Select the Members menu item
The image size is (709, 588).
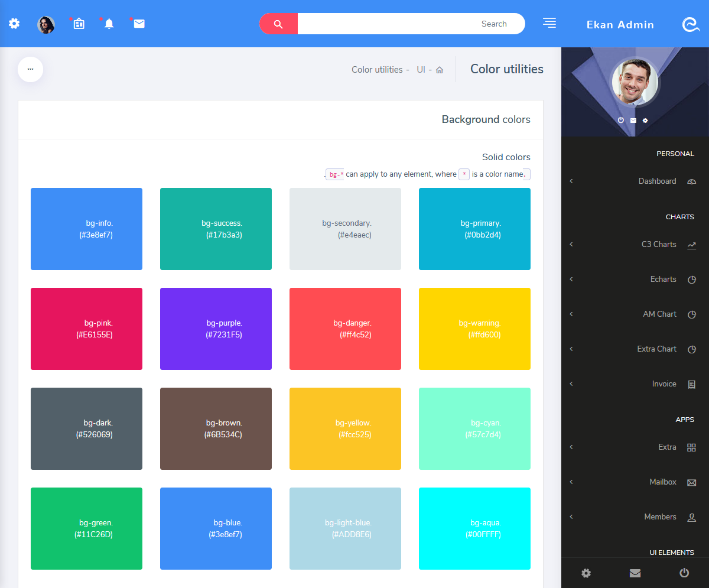(660, 517)
